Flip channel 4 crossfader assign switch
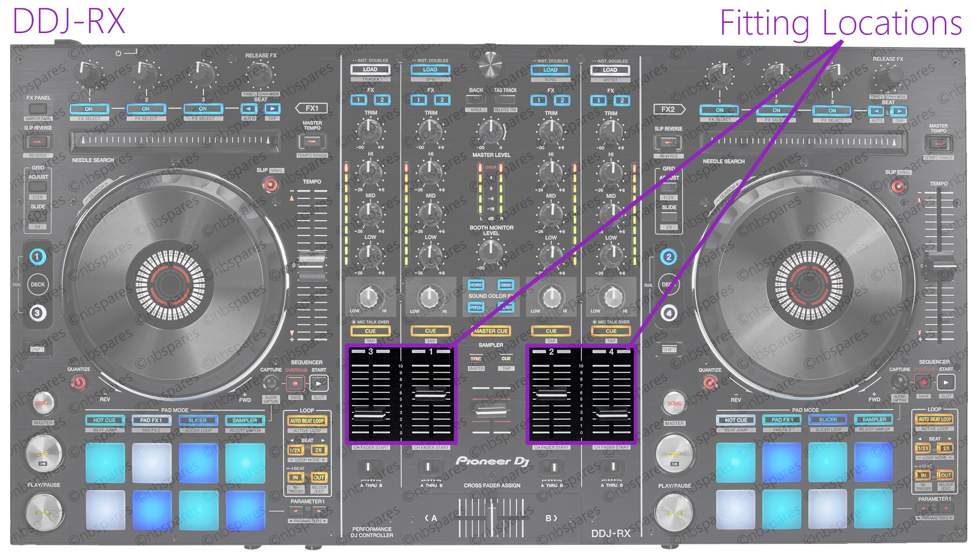This screenshot has width=974, height=560. [x=612, y=467]
